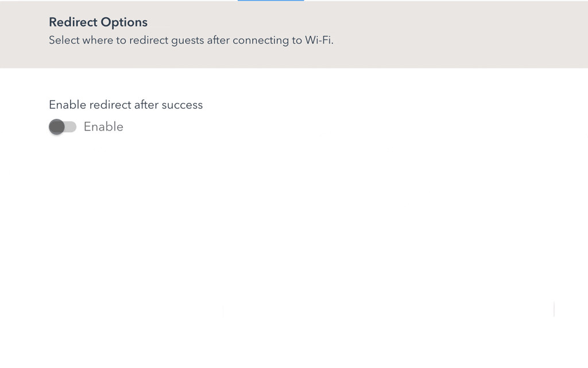The height and width of the screenshot is (368, 588).
Task: Click the faint divider line near the bottom right
Action: click(x=553, y=310)
